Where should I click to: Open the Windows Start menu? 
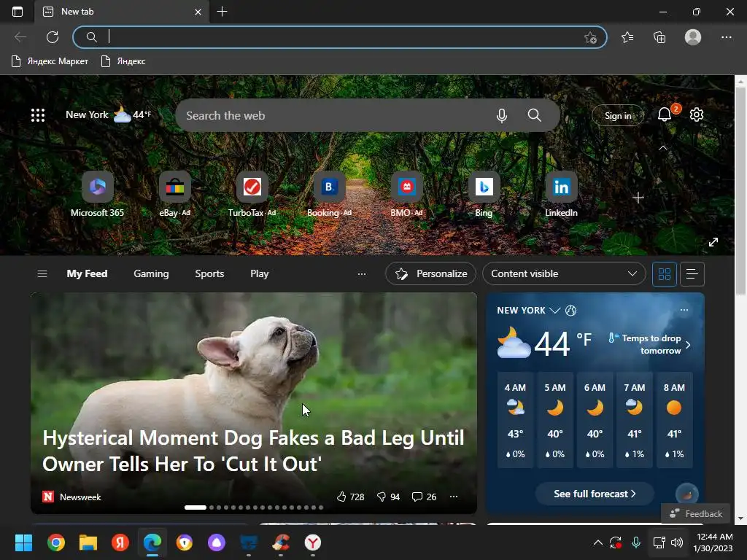pyautogui.click(x=23, y=542)
